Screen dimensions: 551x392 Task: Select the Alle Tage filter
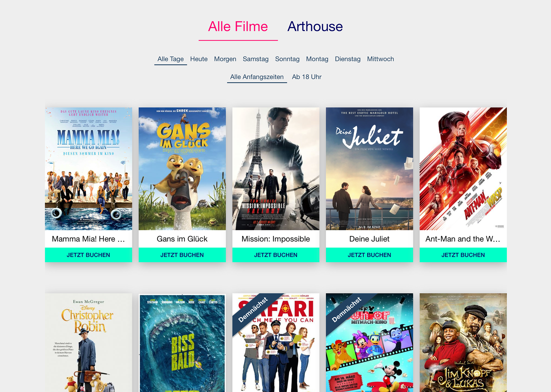[170, 59]
